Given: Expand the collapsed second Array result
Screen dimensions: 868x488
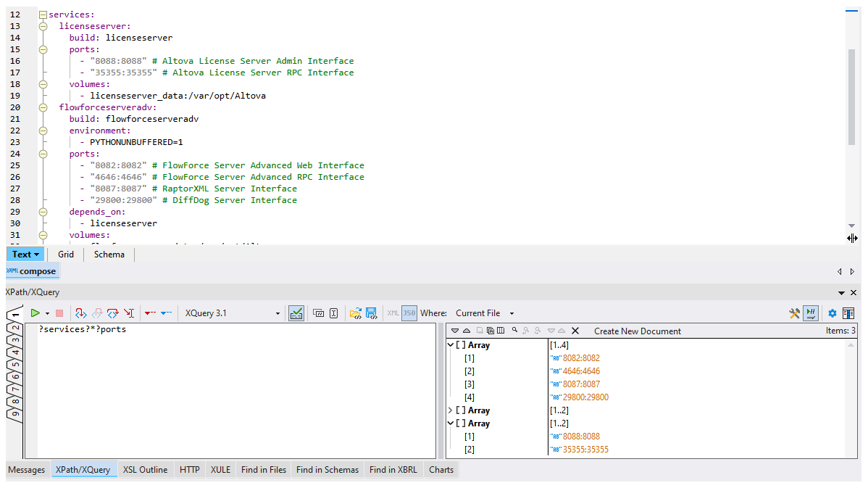Looking at the screenshot, I should tap(451, 410).
